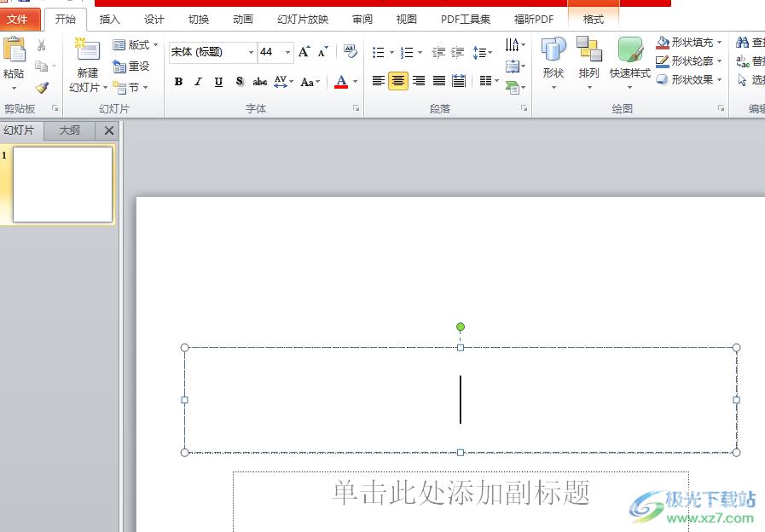The image size is (765, 532).
Task: Align text to the right
Action: [x=419, y=80]
